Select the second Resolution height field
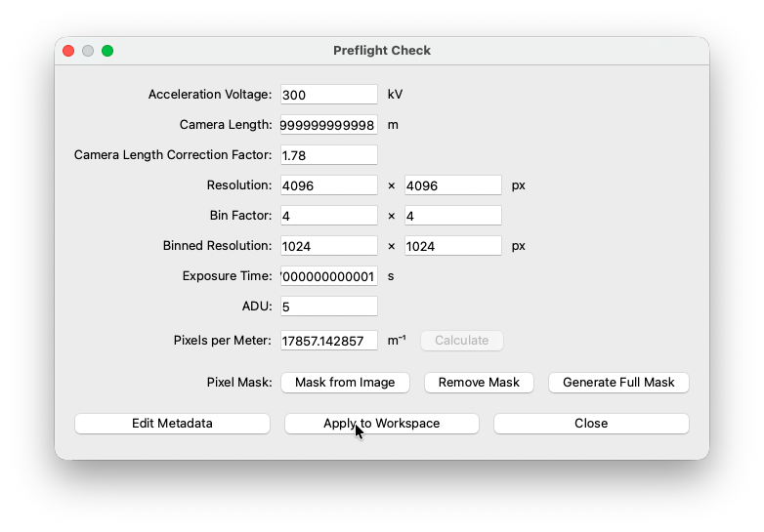The image size is (764, 532). 453,184
